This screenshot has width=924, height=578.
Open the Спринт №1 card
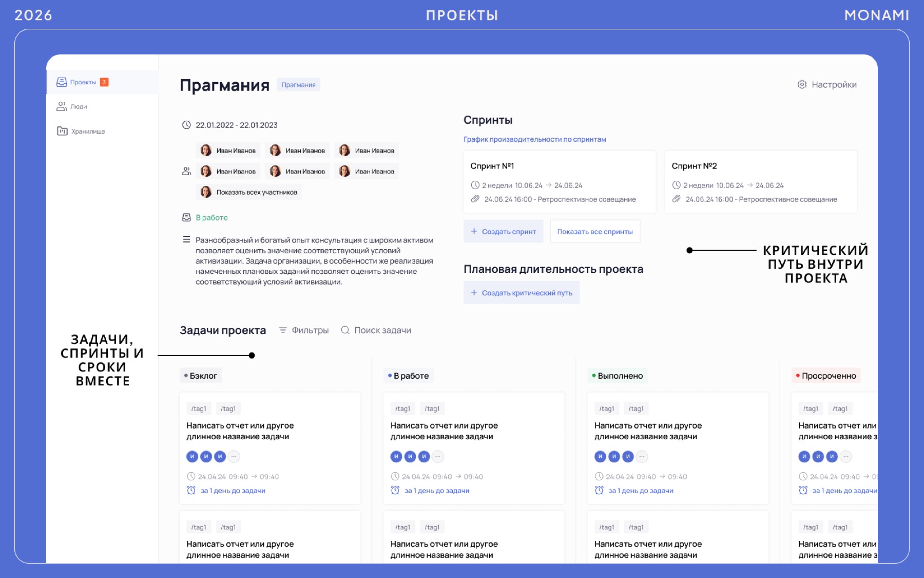(x=560, y=181)
